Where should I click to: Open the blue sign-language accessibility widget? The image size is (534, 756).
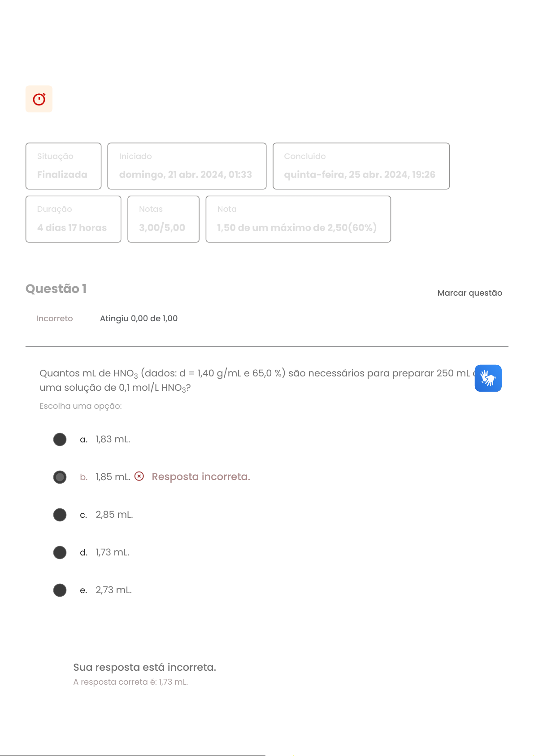coord(488,378)
